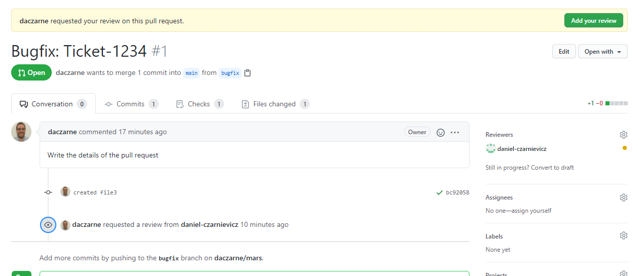
Task: Click the emoji reaction smiley icon
Action: pyautogui.click(x=441, y=132)
